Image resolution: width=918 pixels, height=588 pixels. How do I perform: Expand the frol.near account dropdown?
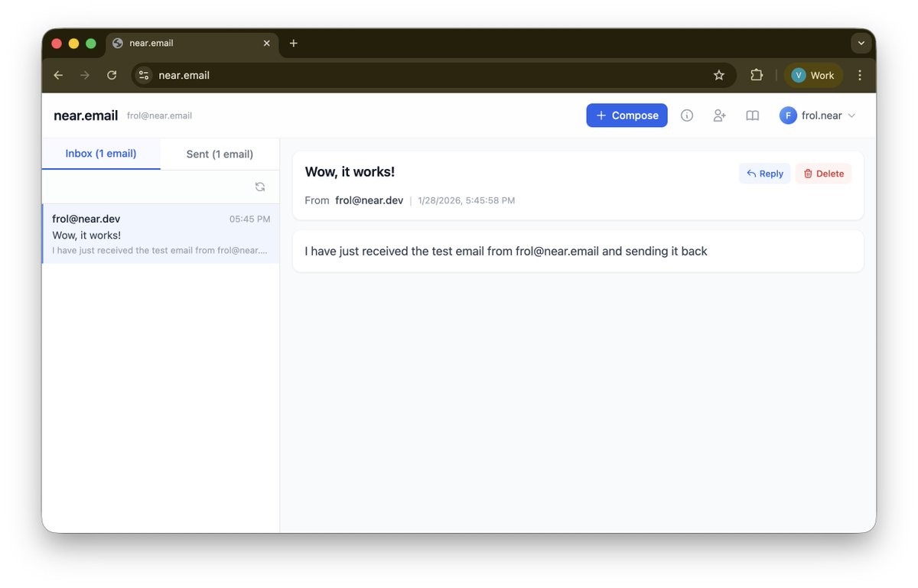[x=818, y=115]
